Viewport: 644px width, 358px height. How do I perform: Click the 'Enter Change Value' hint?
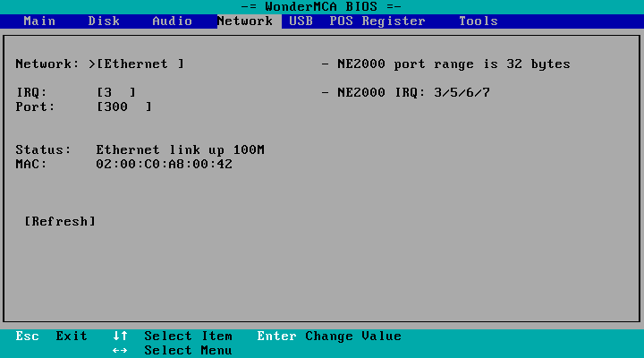coord(329,337)
